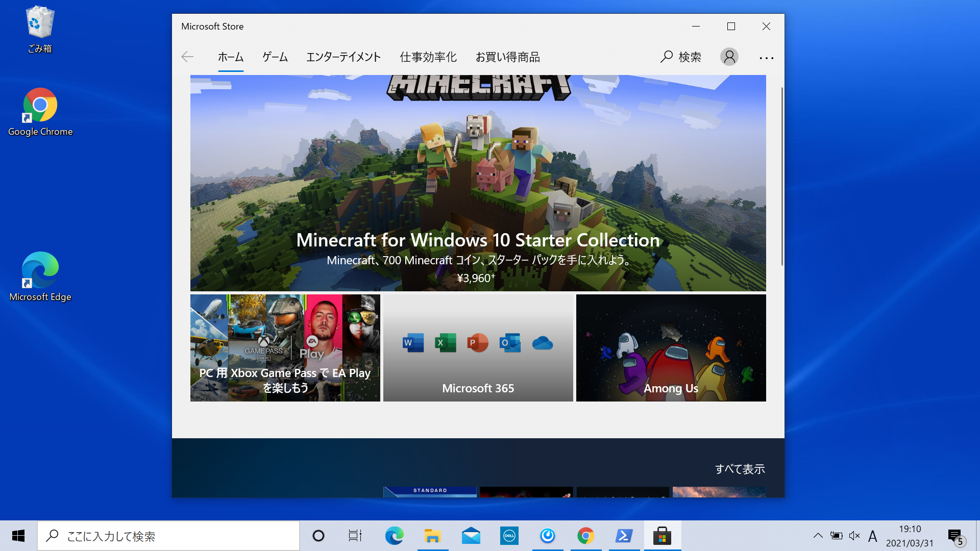Click the すべて表示 link

(x=740, y=469)
